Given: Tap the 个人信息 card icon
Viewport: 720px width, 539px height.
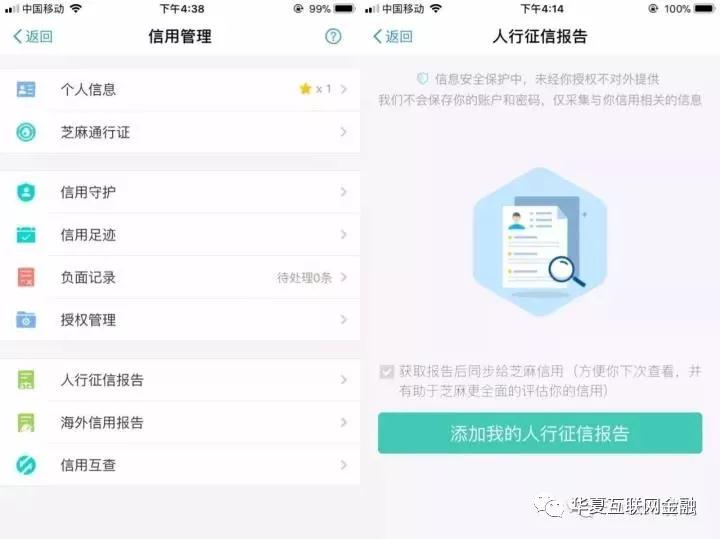Looking at the screenshot, I should pyautogui.click(x=26, y=89).
